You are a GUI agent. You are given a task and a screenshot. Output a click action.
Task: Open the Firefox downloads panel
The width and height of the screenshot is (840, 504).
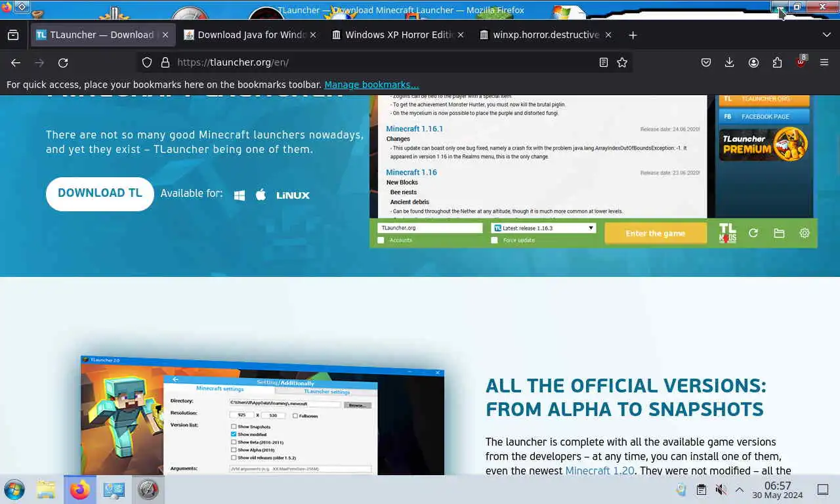pyautogui.click(x=729, y=62)
